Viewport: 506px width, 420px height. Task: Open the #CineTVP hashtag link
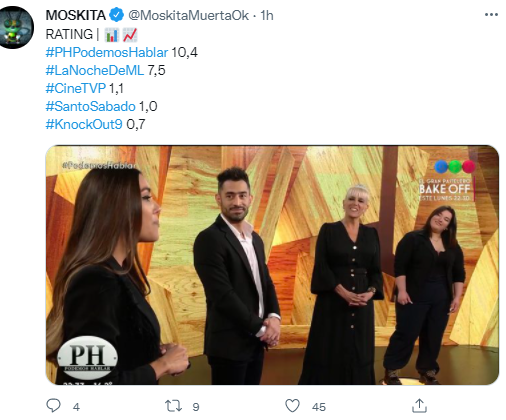click(76, 88)
